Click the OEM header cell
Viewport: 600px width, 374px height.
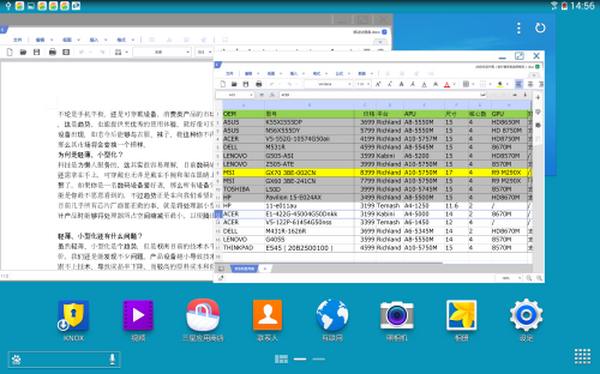click(243, 114)
